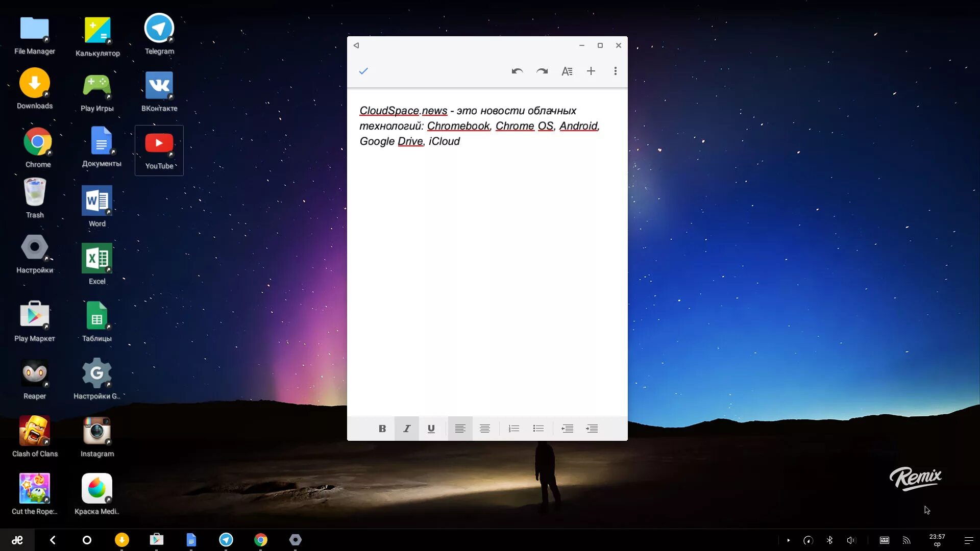Open the text formatting options icon
Viewport: 980px width, 551px height.
pyautogui.click(x=567, y=71)
